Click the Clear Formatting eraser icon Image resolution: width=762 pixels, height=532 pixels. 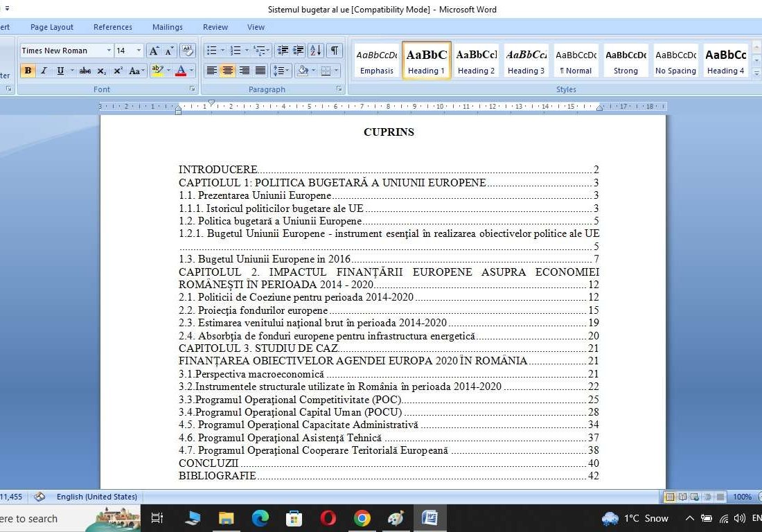click(187, 51)
